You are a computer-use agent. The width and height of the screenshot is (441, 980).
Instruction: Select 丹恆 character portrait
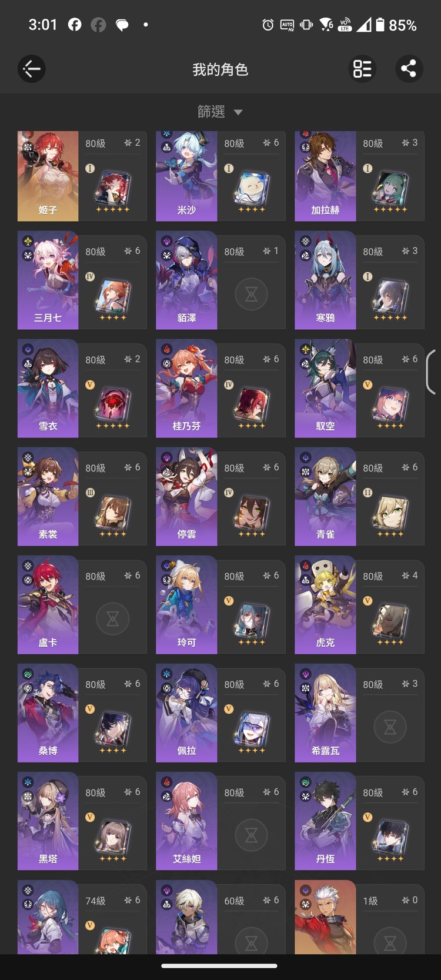[325, 821]
